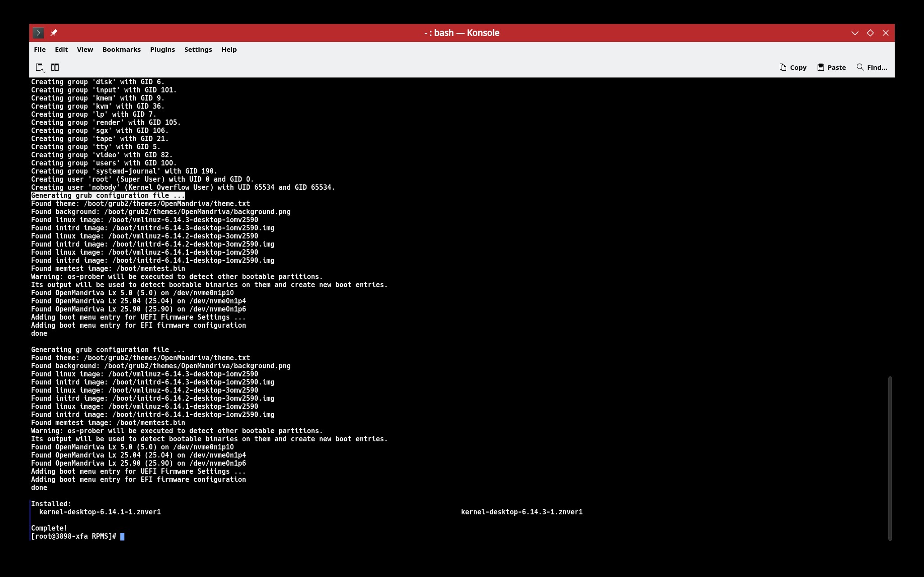Click 'Creating group 'render' with GID 105.' line
This screenshot has height=577, width=924.
[106, 123]
